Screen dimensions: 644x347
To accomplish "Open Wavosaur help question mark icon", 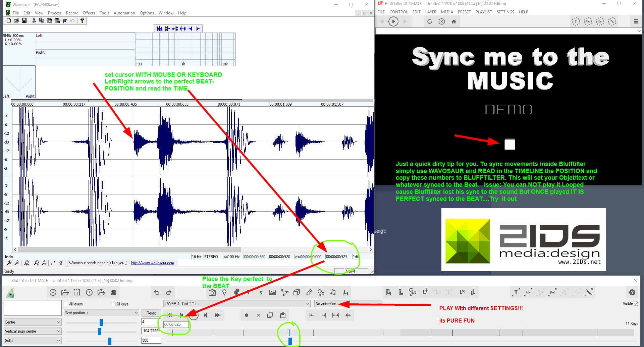I will click(82, 20).
